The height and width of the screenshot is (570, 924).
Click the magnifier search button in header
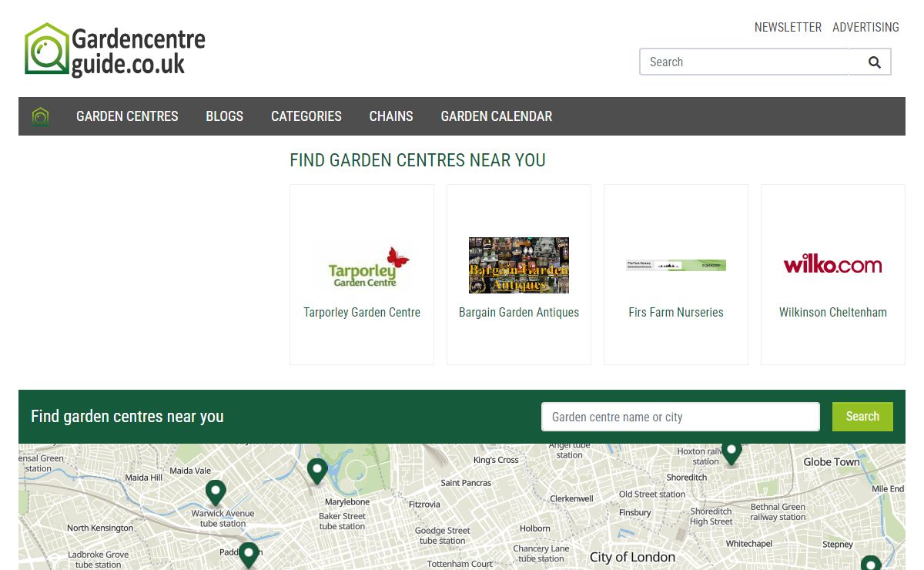[x=874, y=62]
